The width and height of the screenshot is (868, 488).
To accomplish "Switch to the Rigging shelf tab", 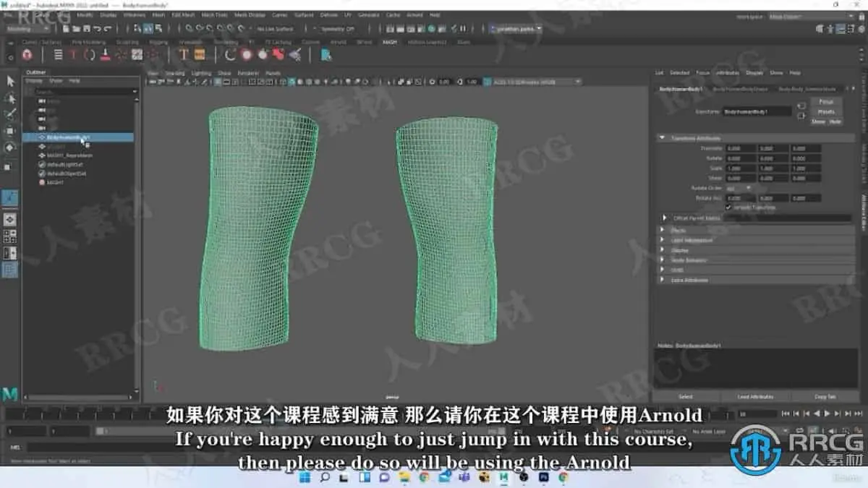I will 158,42.
